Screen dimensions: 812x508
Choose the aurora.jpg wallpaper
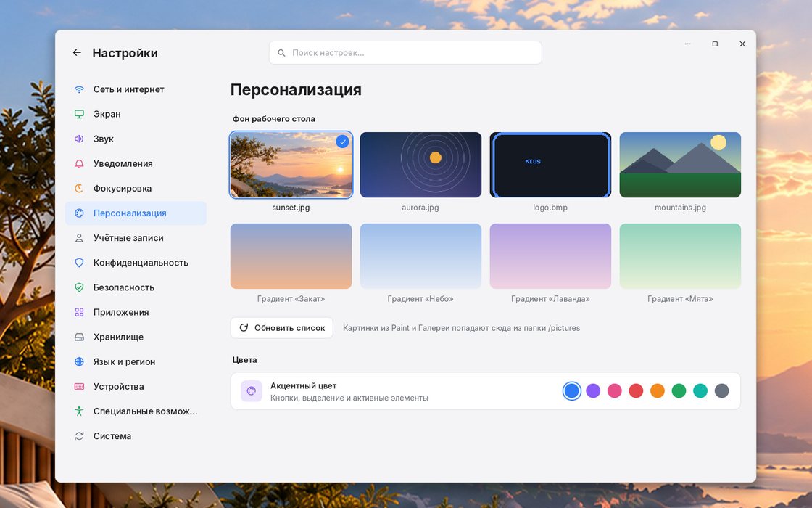420,165
